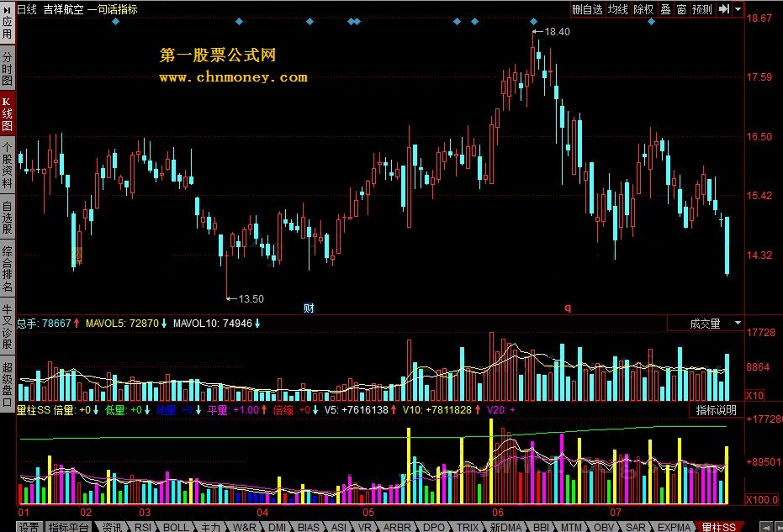This screenshot has width=783, height=532.
Task: Open the 应用 menu in the left sidebar
Action: [8, 22]
